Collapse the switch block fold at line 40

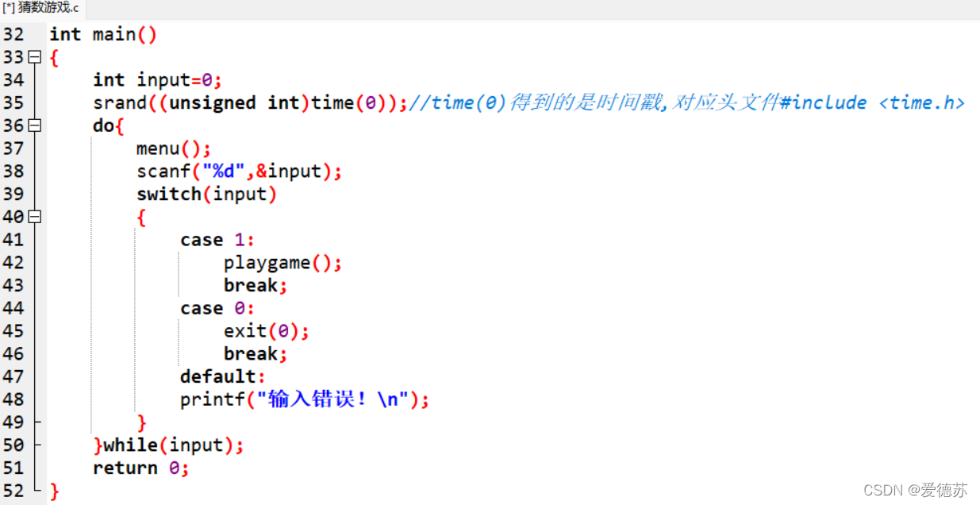[x=34, y=217]
